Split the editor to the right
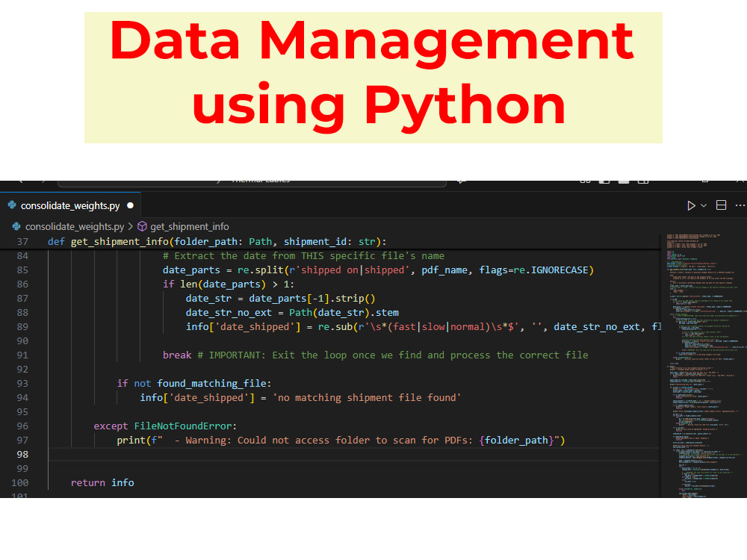747x560 pixels. point(722,205)
